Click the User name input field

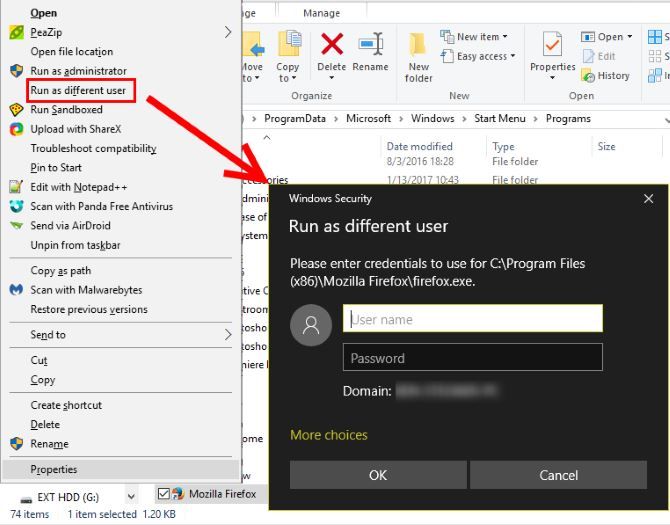click(x=473, y=319)
